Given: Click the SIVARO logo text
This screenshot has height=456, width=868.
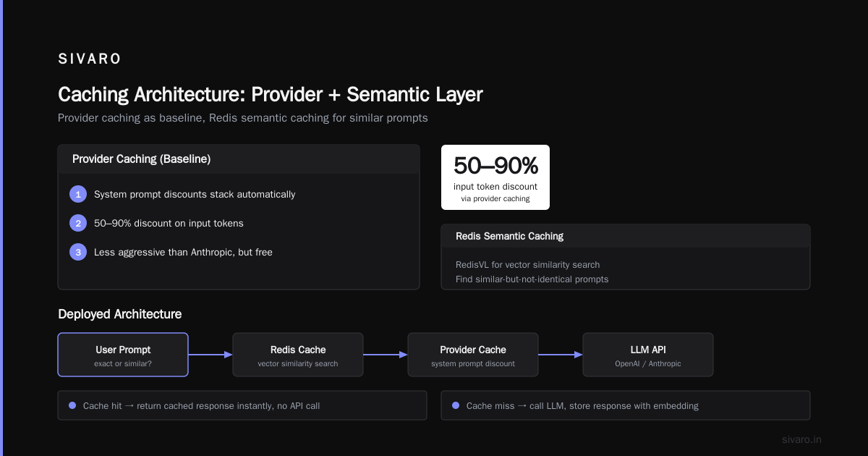Looking at the screenshot, I should [x=90, y=59].
